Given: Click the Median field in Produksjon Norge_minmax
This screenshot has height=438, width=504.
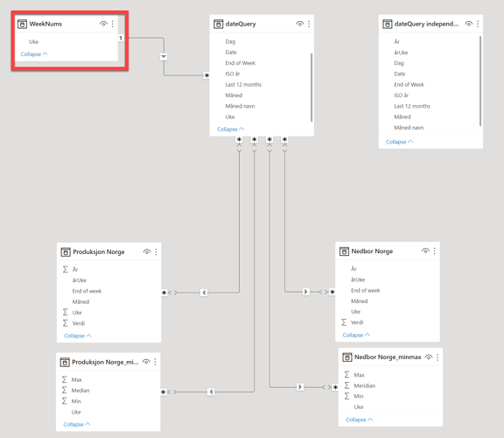Looking at the screenshot, I should point(80,391).
